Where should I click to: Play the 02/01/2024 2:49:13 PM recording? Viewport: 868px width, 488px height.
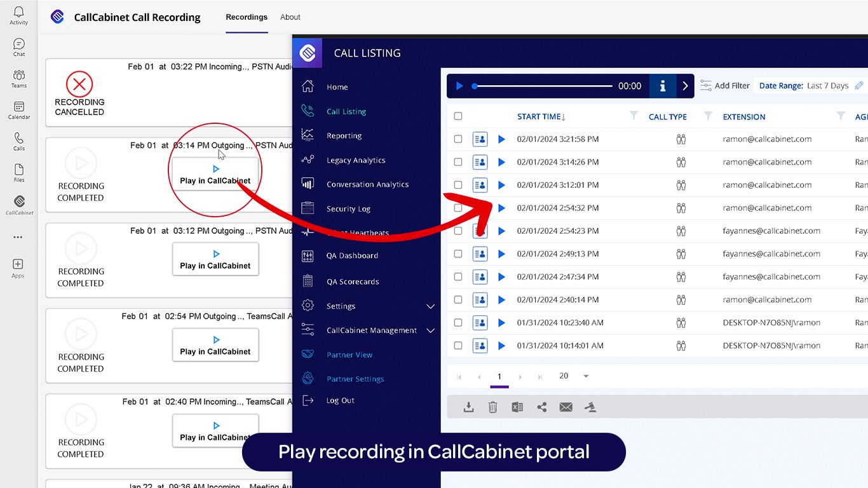(x=501, y=254)
